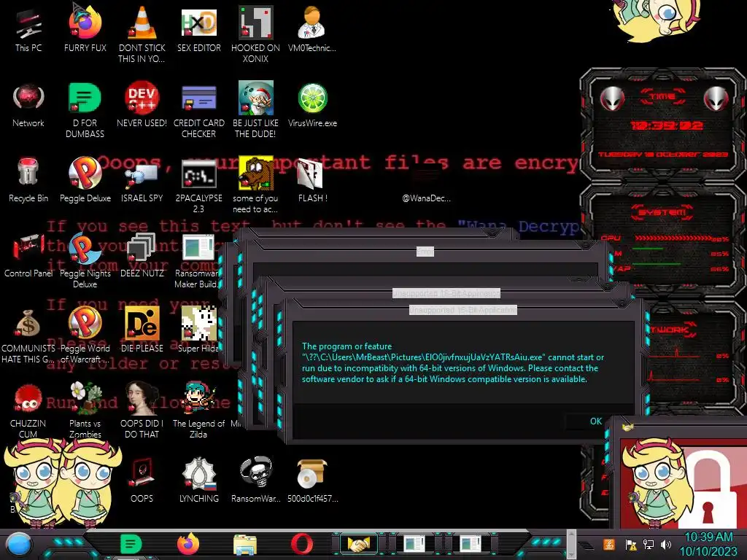
Task: Click the rear Error dialog title bar
Action: click(x=425, y=252)
